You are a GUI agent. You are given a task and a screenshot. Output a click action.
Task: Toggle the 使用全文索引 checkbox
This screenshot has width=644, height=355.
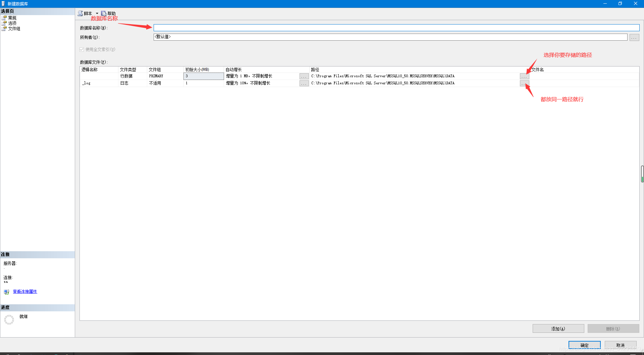point(82,49)
